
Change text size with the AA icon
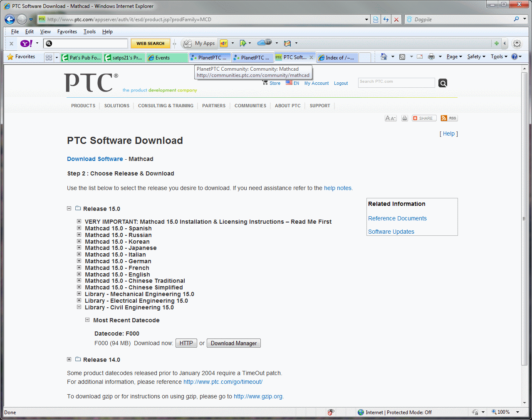(x=391, y=119)
